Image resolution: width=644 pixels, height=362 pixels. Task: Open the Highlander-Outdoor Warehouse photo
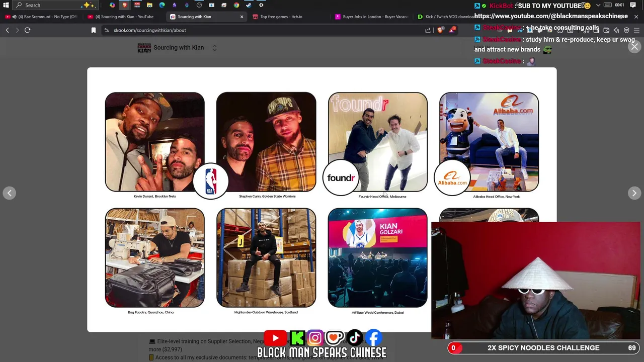266,257
